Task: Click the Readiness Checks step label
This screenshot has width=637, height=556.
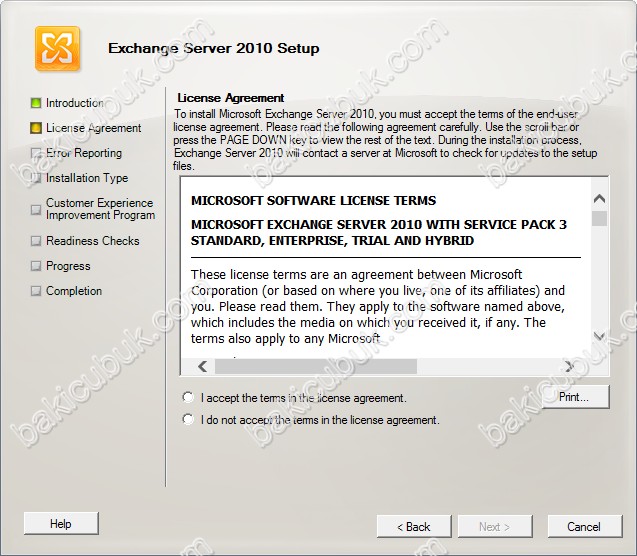Action: coord(93,241)
